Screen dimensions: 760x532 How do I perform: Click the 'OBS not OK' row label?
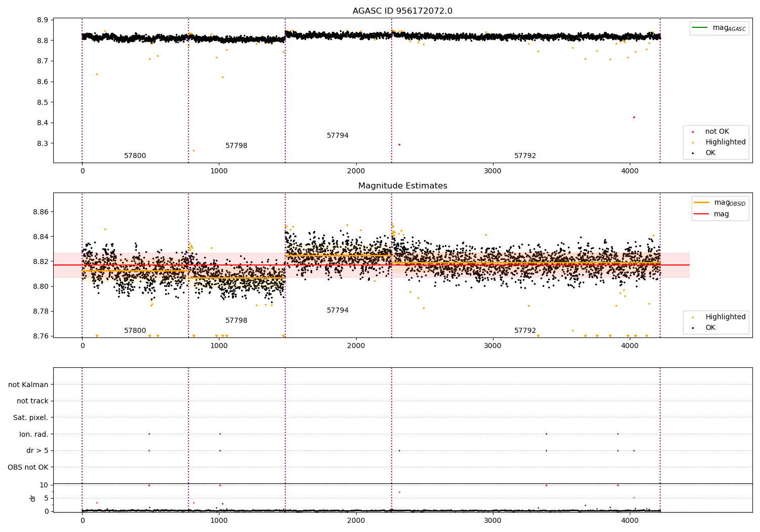(x=28, y=467)
